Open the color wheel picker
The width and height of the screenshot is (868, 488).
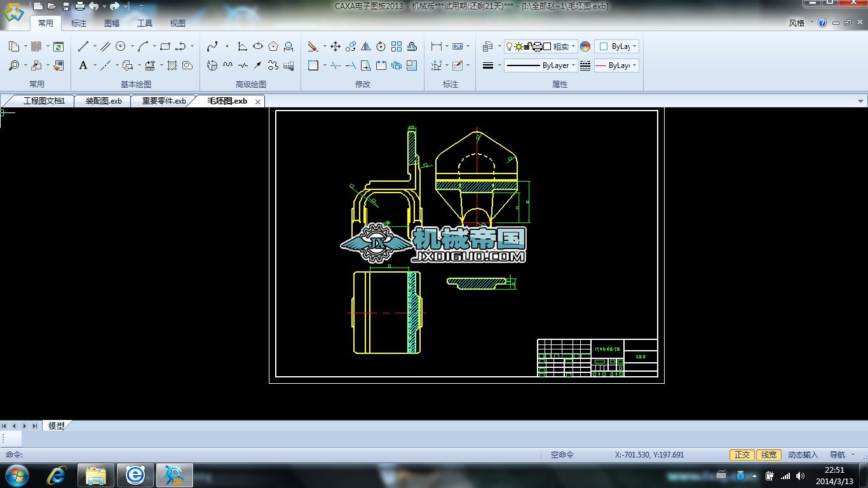pos(585,46)
